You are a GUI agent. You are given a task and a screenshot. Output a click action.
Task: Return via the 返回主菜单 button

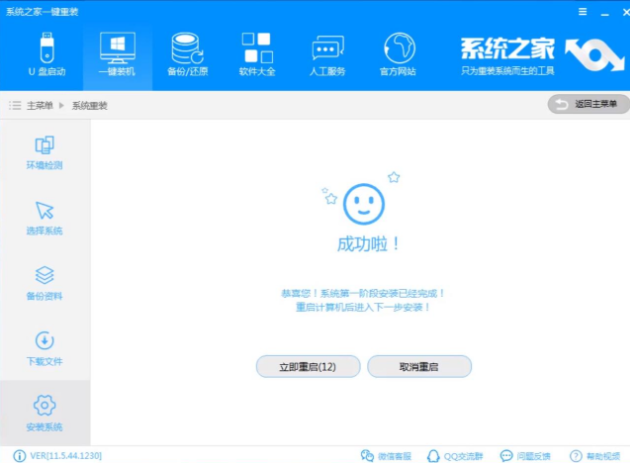point(588,104)
